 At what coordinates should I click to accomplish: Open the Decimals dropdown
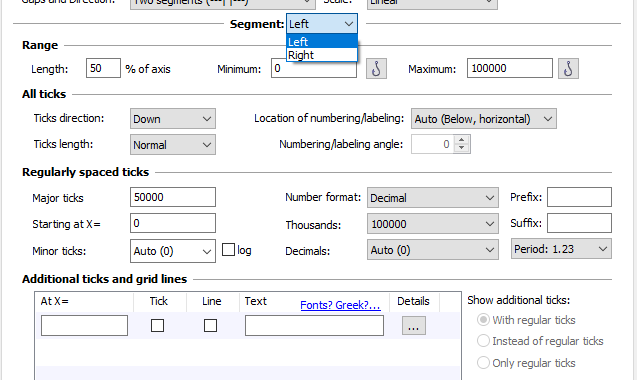433,250
